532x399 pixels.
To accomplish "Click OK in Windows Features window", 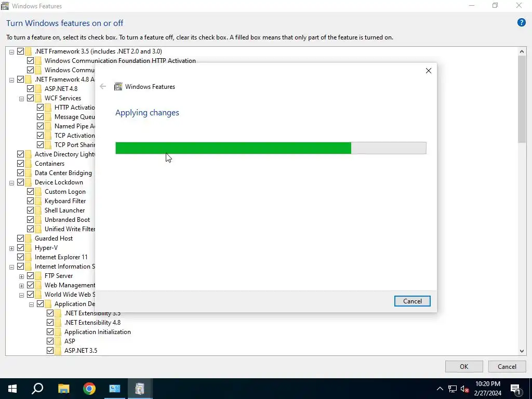I will 464,366.
